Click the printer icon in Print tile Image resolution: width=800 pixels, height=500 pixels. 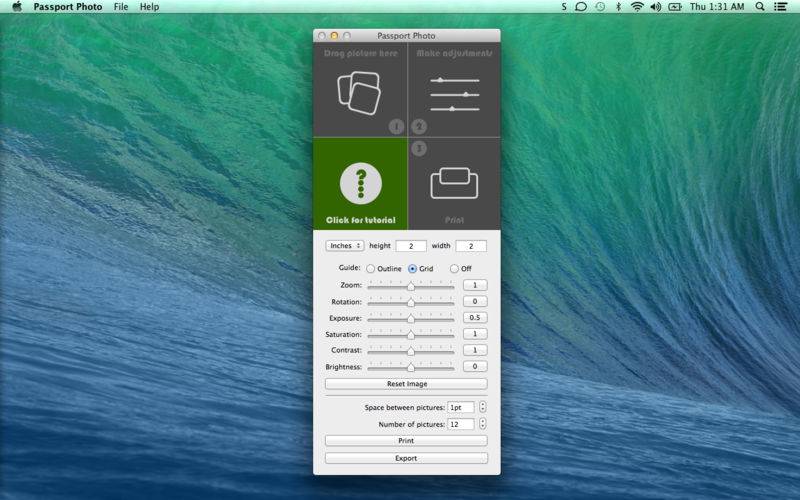[x=454, y=183]
